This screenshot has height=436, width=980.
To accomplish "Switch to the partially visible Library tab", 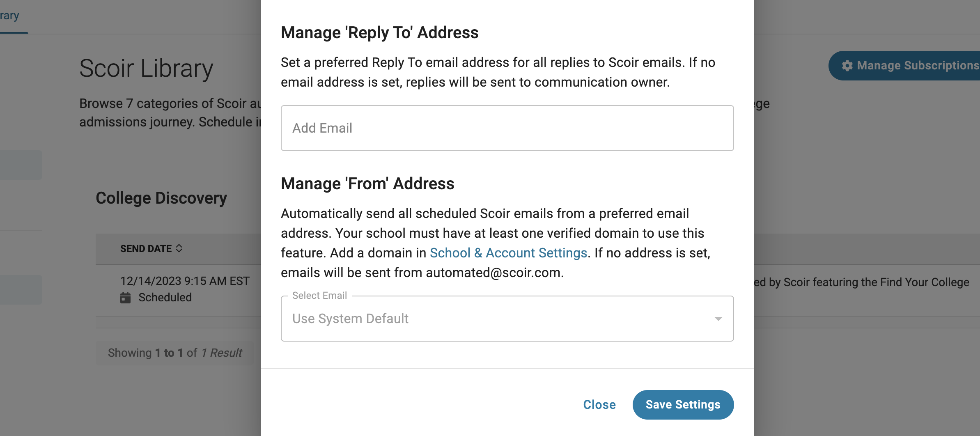I will coord(9,16).
